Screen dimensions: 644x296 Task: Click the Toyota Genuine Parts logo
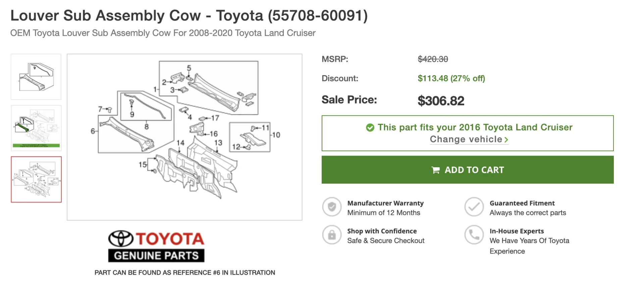click(156, 246)
